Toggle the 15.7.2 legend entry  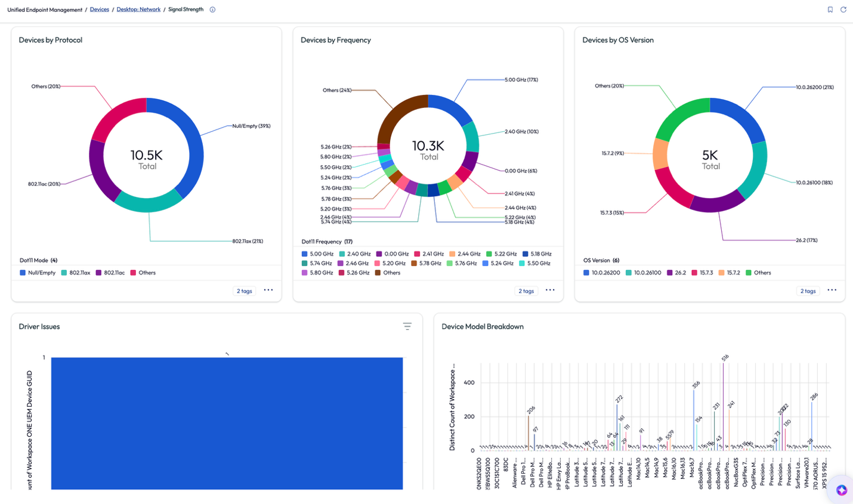coord(730,273)
